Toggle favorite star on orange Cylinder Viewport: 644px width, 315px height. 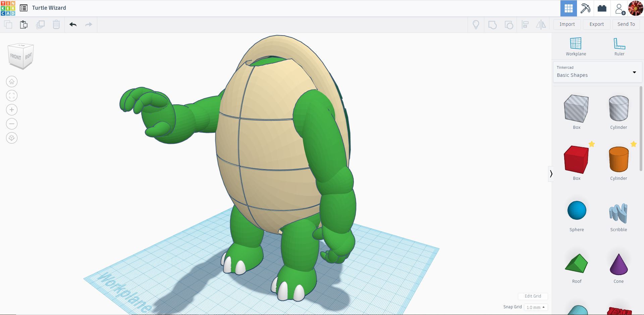tap(634, 144)
